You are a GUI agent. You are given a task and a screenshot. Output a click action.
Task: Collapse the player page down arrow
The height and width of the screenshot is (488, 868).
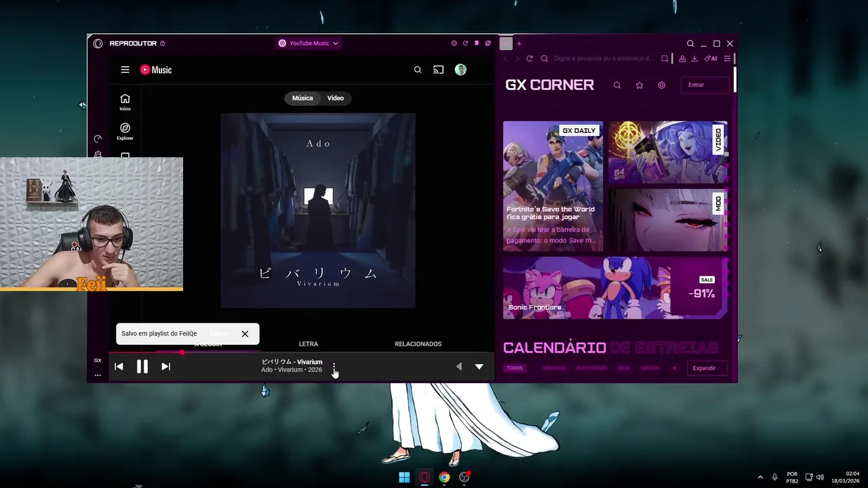[479, 367]
